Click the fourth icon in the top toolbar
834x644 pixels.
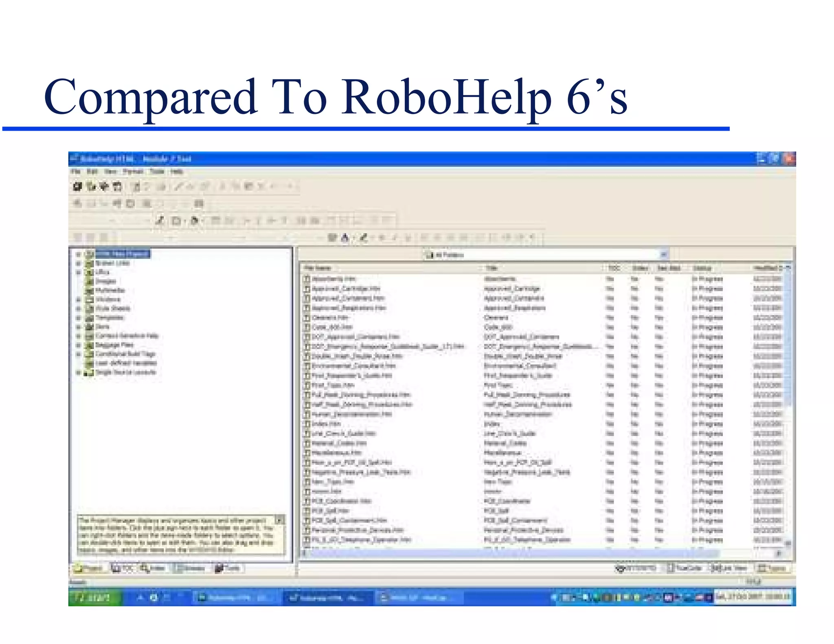coord(118,187)
